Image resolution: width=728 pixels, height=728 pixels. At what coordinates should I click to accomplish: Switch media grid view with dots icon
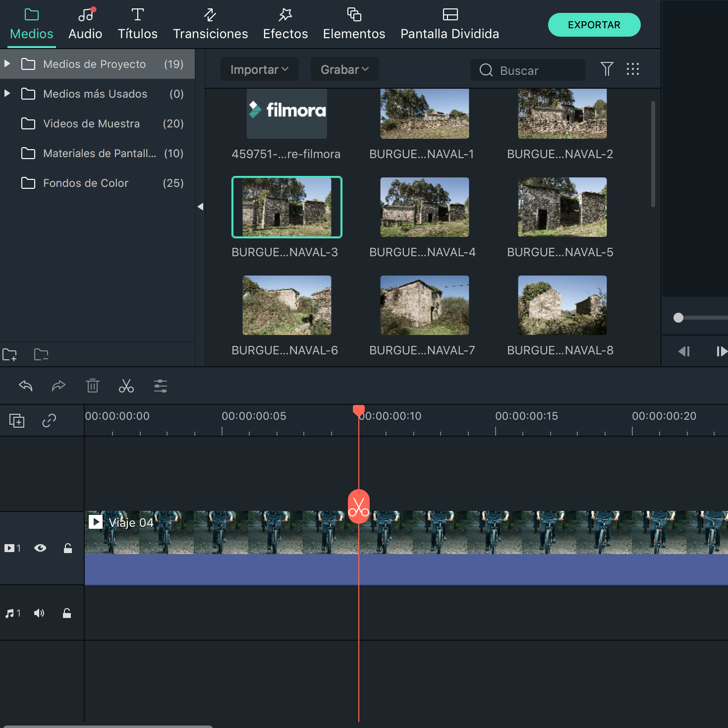(633, 69)
